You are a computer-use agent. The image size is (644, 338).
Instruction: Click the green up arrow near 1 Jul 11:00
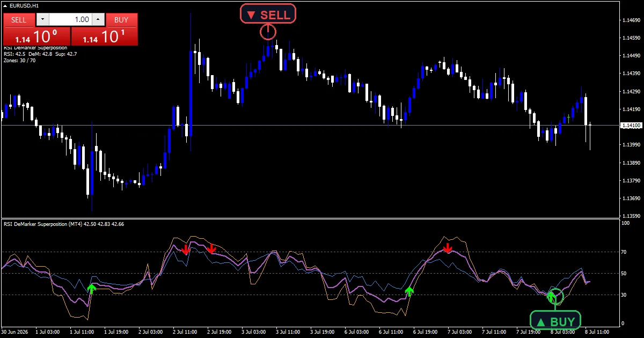tap(92, 289)
